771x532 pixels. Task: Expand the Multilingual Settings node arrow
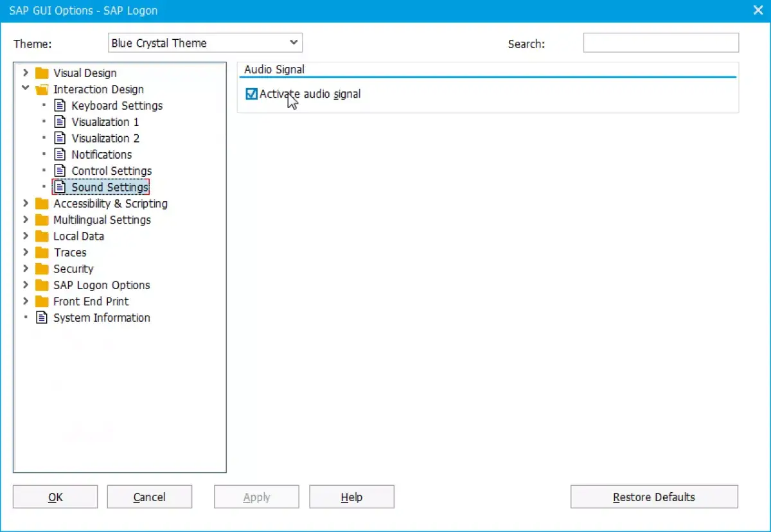tap(26, 220)
